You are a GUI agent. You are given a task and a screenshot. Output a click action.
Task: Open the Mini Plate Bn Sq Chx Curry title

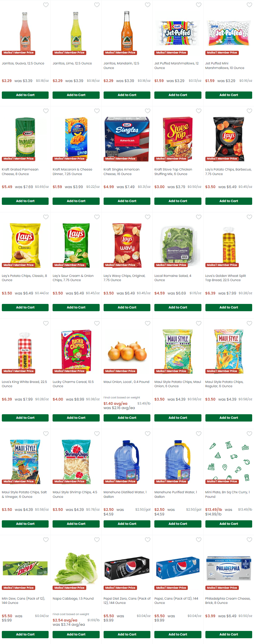(227, 494)
